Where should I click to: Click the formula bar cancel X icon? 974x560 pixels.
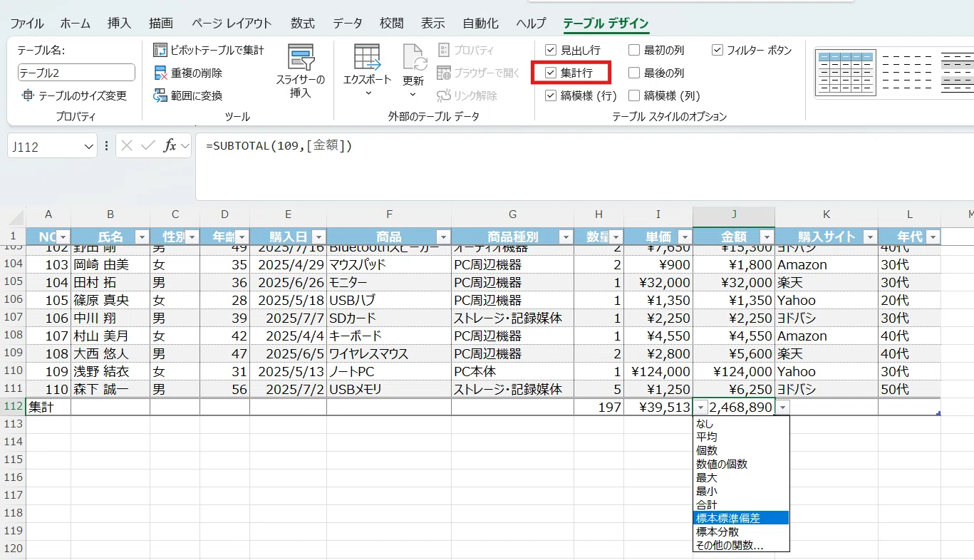point(128,146)
